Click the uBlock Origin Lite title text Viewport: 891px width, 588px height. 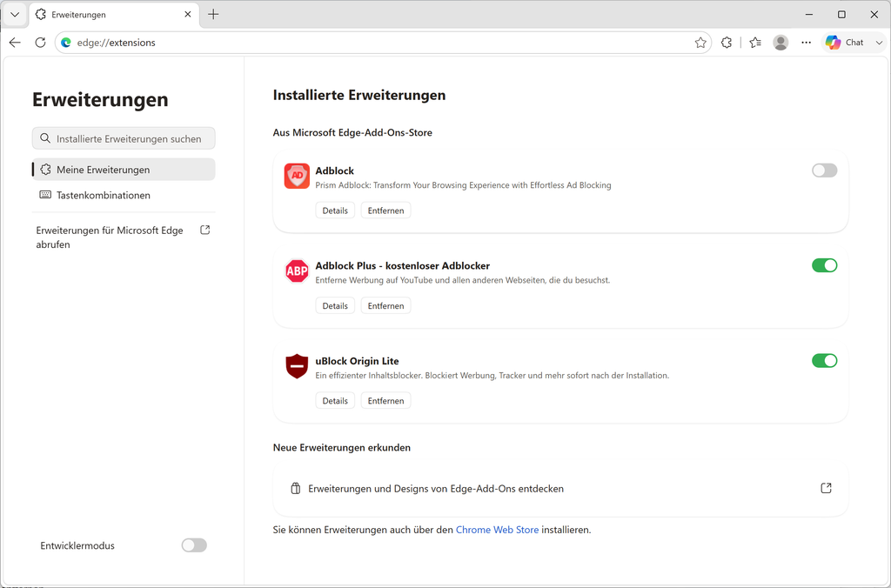tap(357, 361)
